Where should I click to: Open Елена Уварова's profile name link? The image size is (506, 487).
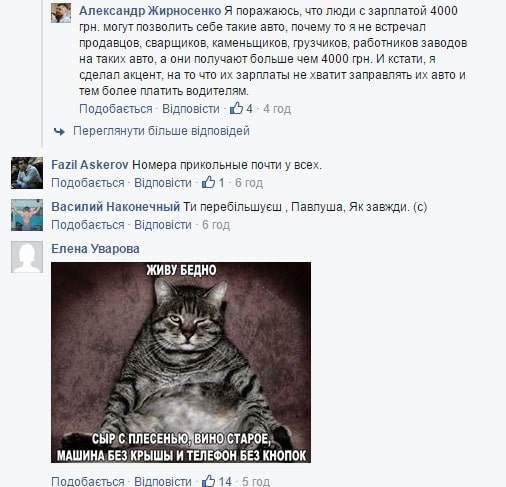95,249
